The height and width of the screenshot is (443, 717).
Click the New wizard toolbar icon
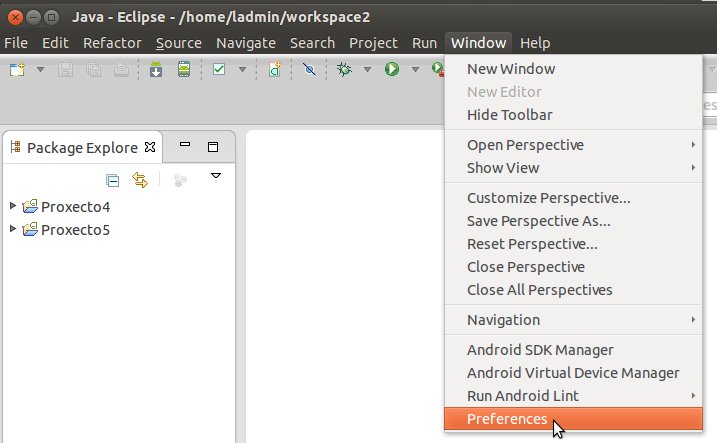[x=17, y=69]
